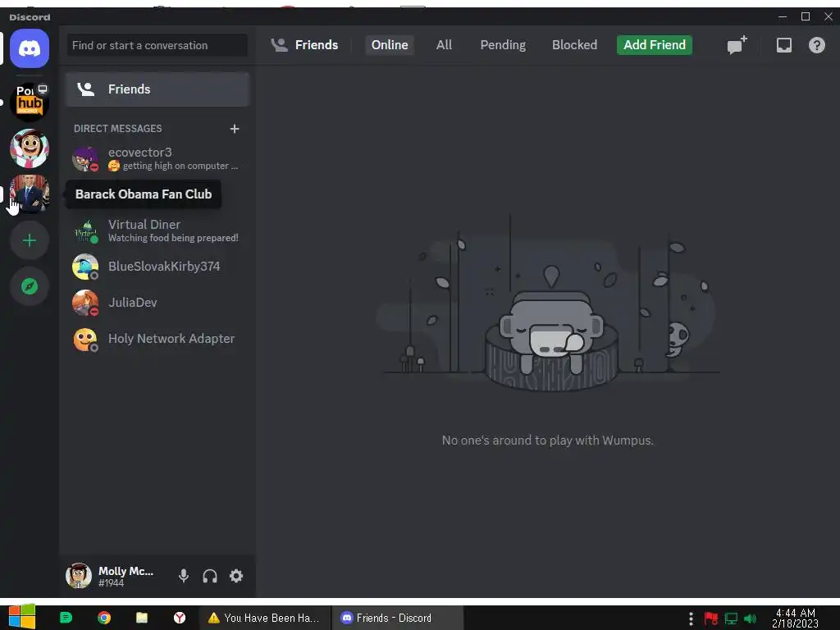Select Friends in the sidebar
Image resolution: width=840 pixels, height=630 pixels.
click(x=157, y=89)
